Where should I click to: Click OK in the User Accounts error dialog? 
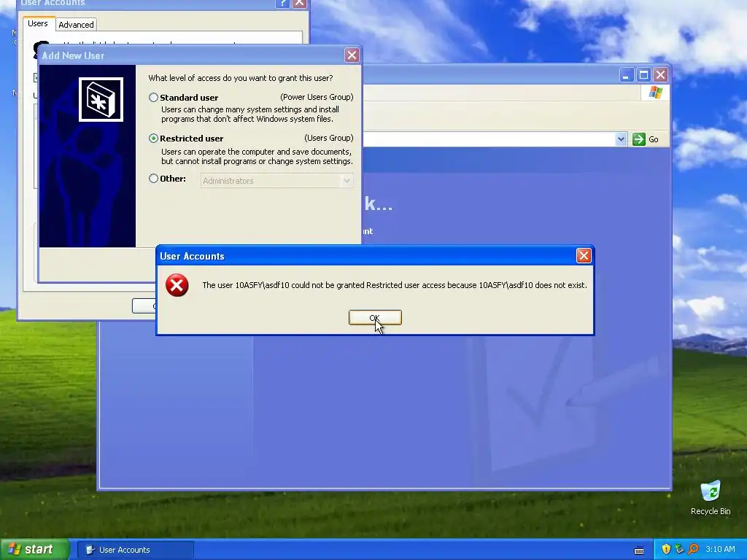pos(375,318)
